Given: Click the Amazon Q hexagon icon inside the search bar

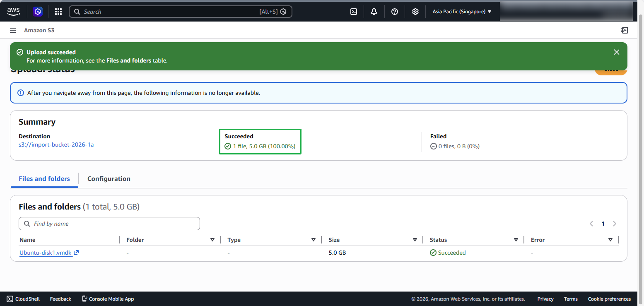Looking at the screenshot, I should (283, 12).
